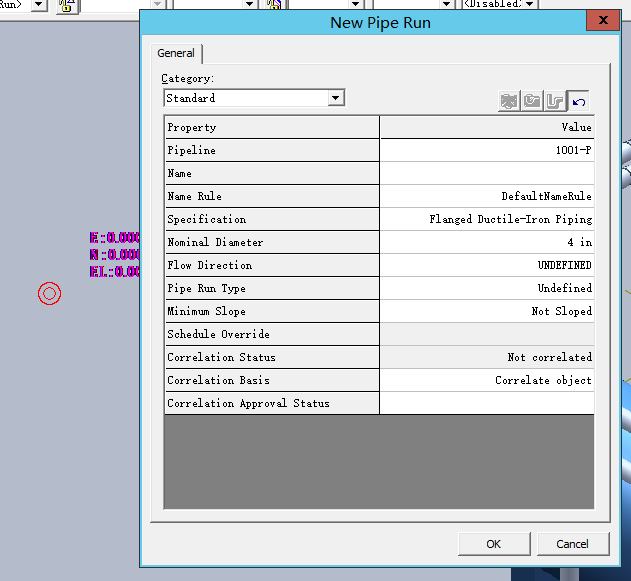The image size is (631, 581).
Task: Select the Flow Direction value UNDEFINED
Action: click(487, 265)
